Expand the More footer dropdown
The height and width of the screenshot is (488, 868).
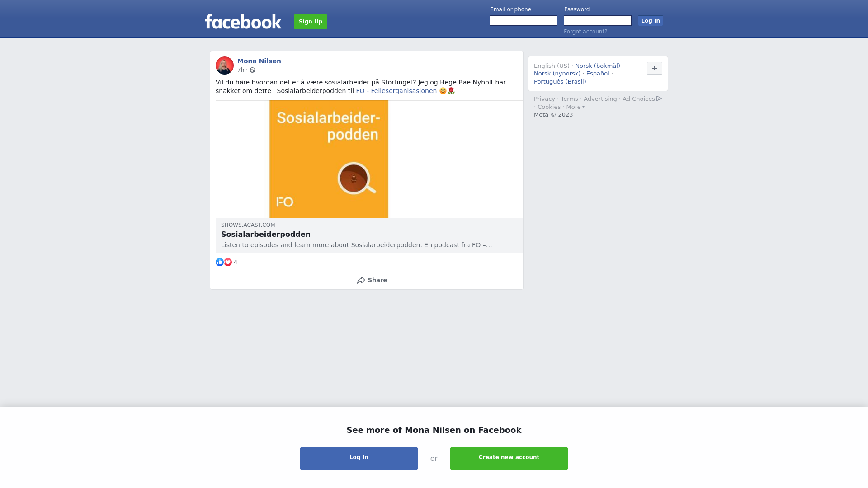(576, 107)
